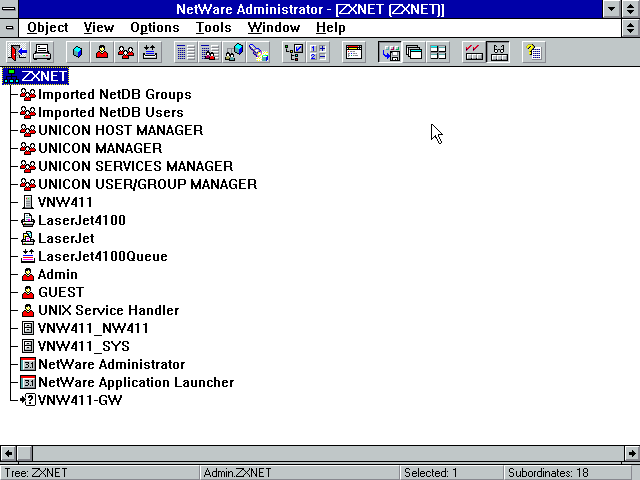Image resolution: width=640 pixels, height=480 pixels.
Task: Collapse the ZXNET tree root
Action: point(12,76)
